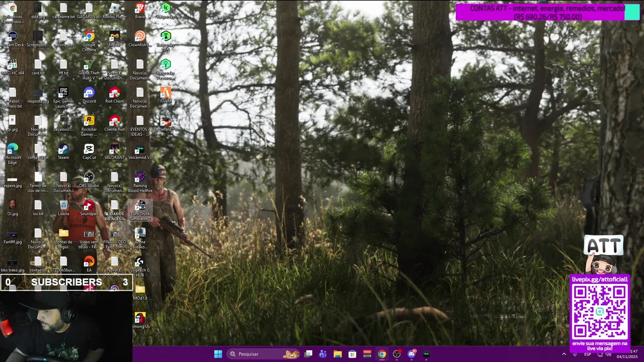Select the 'FINAL VIDEO' video file
This screenshot has height=362, width=644.
point(114,238)
